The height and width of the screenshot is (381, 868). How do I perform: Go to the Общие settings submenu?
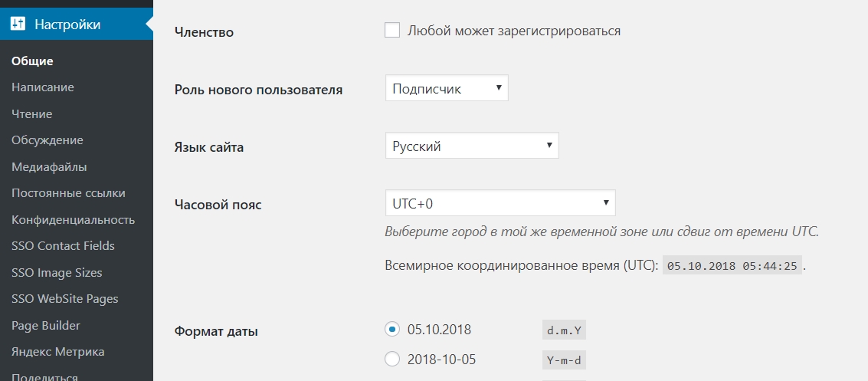click(x=32, y=61)
